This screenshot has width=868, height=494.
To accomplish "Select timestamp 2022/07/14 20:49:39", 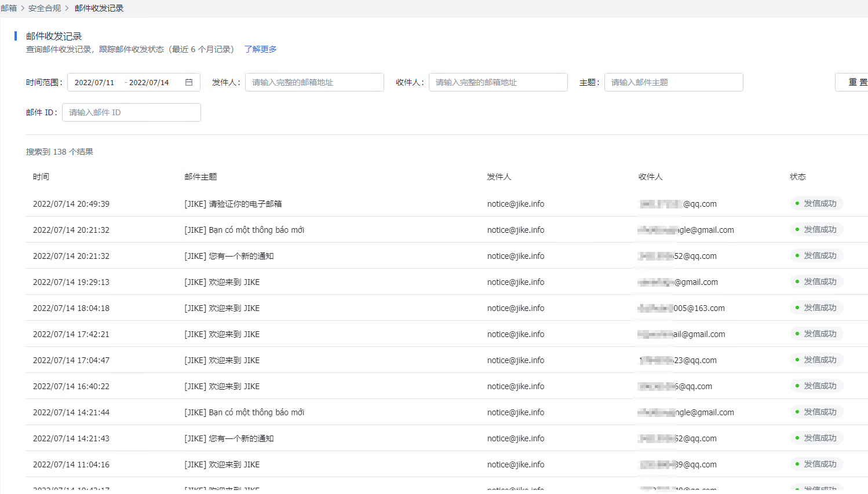I will click(71, 204).
